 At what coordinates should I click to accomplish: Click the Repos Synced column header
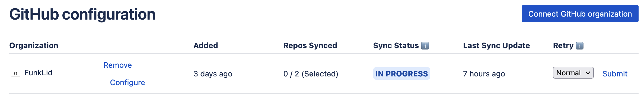(310, 45)
